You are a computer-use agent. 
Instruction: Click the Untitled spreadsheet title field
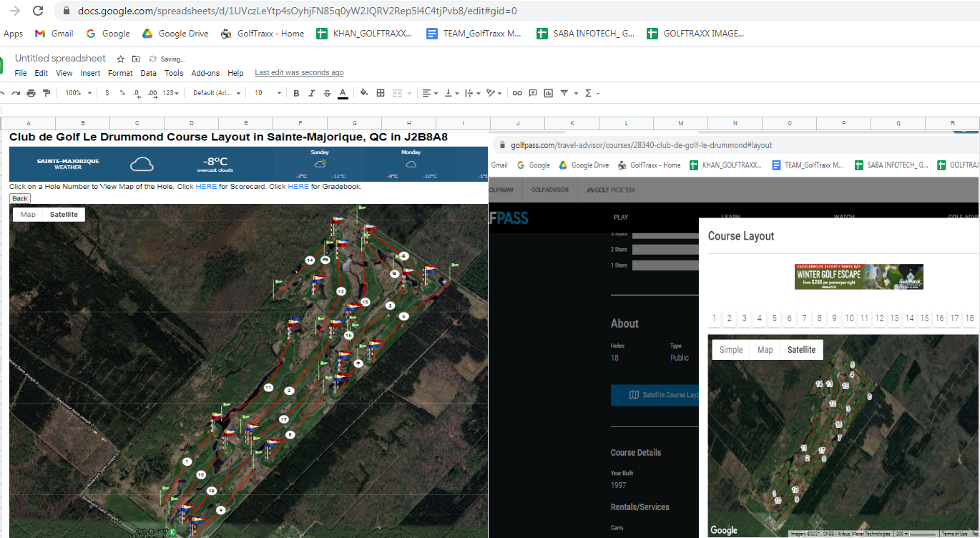pyautogui.click(x=60, y=59)
